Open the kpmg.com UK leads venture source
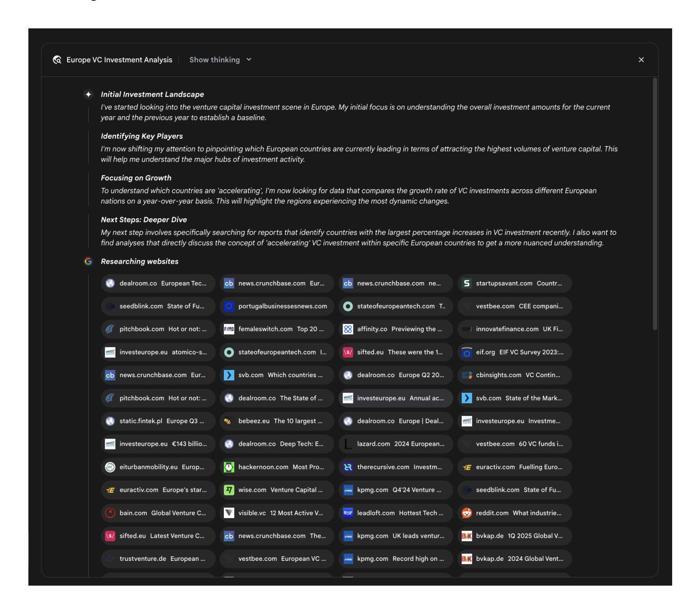 click(396, 536)
